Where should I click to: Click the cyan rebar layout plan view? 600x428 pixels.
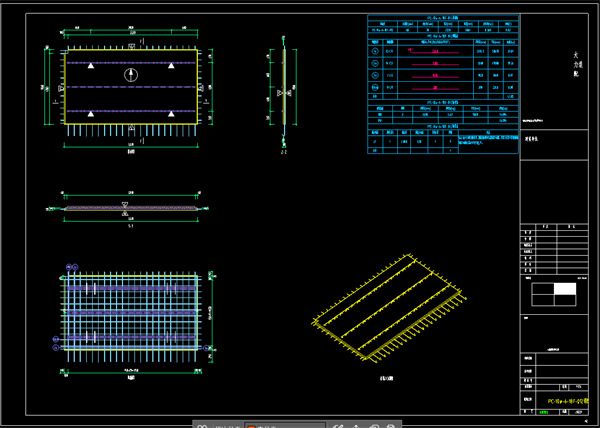click(131, 316)
